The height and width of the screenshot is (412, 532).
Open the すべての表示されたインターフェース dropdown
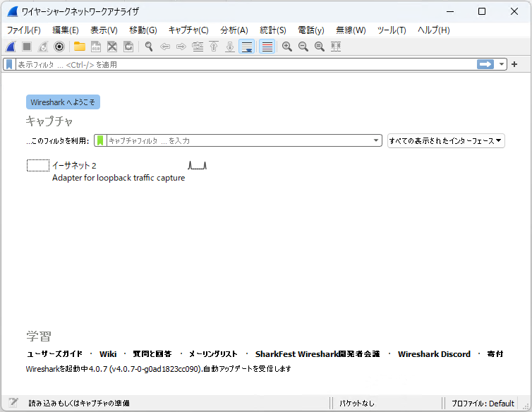pyautogui.click(x=446, y=141)
